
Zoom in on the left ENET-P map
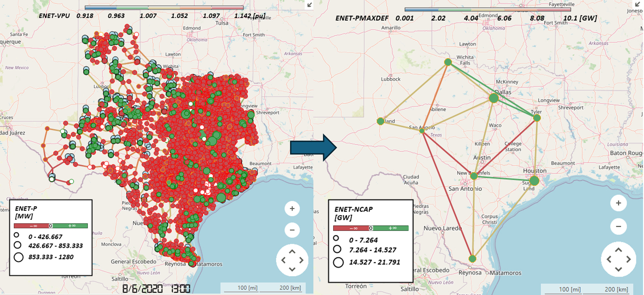coord(292,209)
